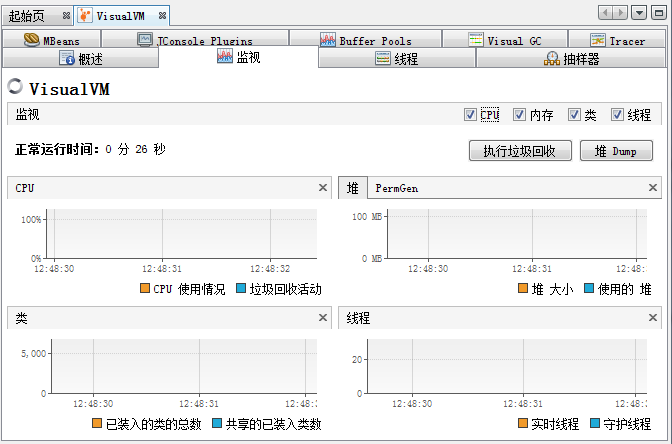
Task: Switch to the 概述 overview tab
Action: [81, 58]
